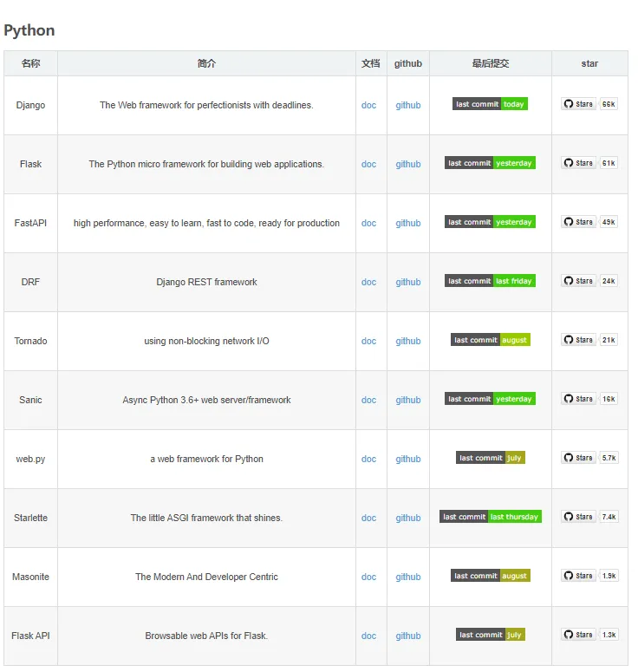Image resolution: width=638 pixels, height=672 pixels.
Task: Click the 66k star count for Django
Action: click(x=609, y=104)
